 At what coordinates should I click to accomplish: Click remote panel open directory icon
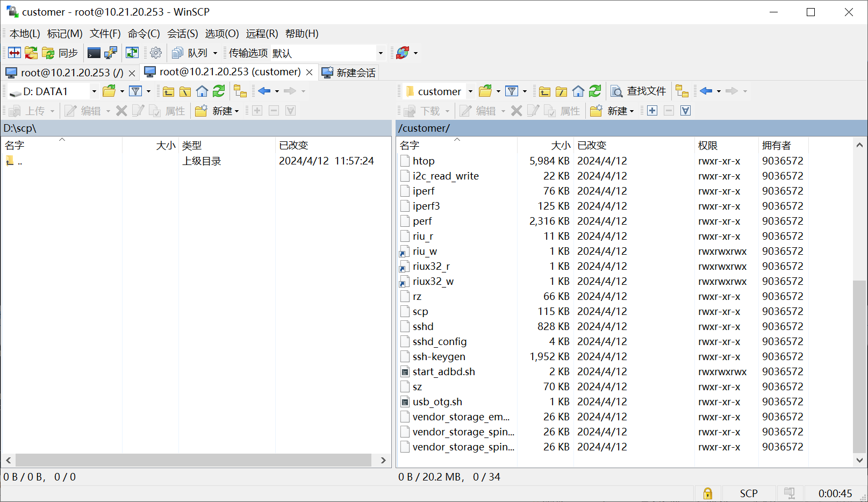[485, 91]
